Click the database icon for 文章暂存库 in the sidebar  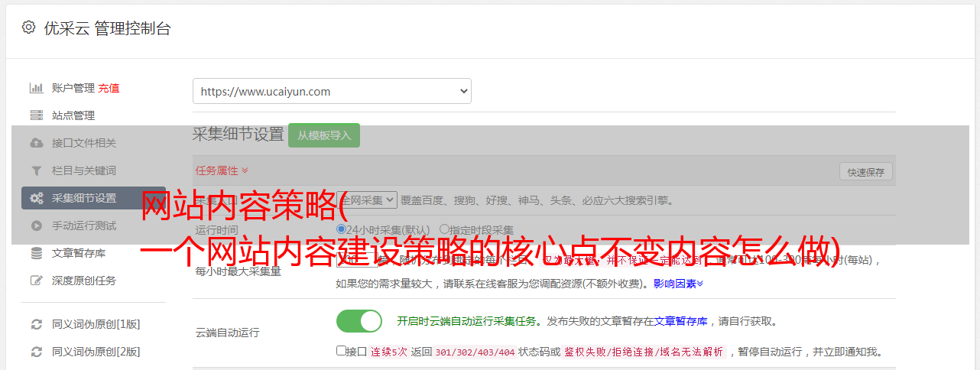(x=36, y=253)
